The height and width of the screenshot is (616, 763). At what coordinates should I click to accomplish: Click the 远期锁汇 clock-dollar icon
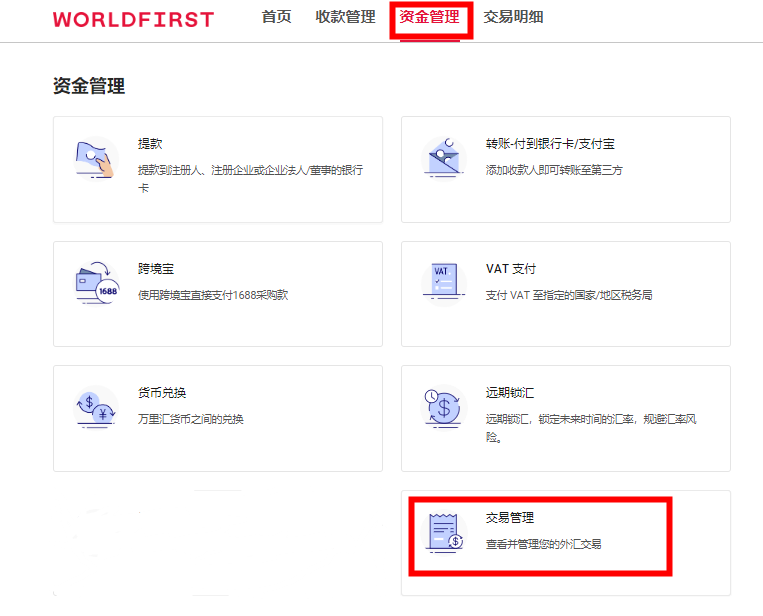(443, 407)
